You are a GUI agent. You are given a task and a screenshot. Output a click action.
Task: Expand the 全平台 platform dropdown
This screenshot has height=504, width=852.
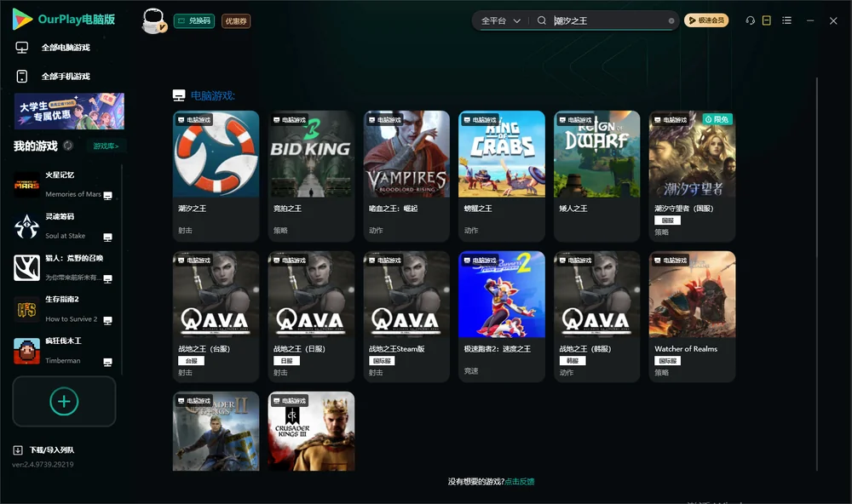point(500,20)
